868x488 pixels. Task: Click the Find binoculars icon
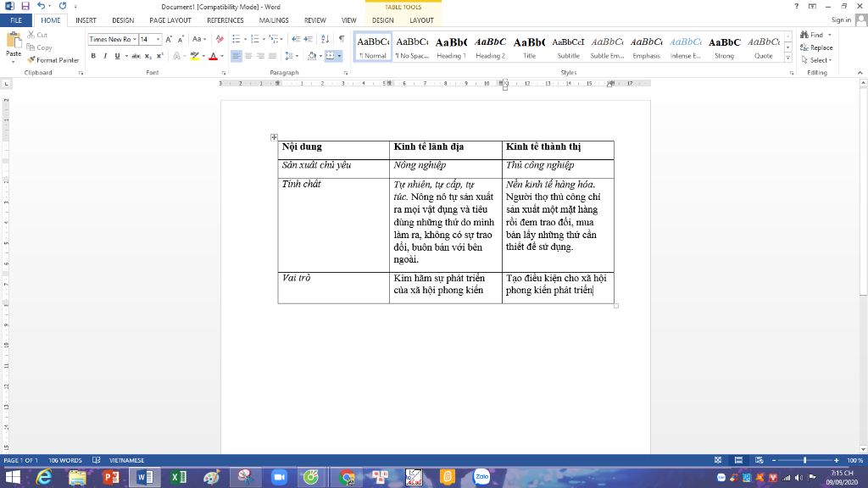point(804,35)
